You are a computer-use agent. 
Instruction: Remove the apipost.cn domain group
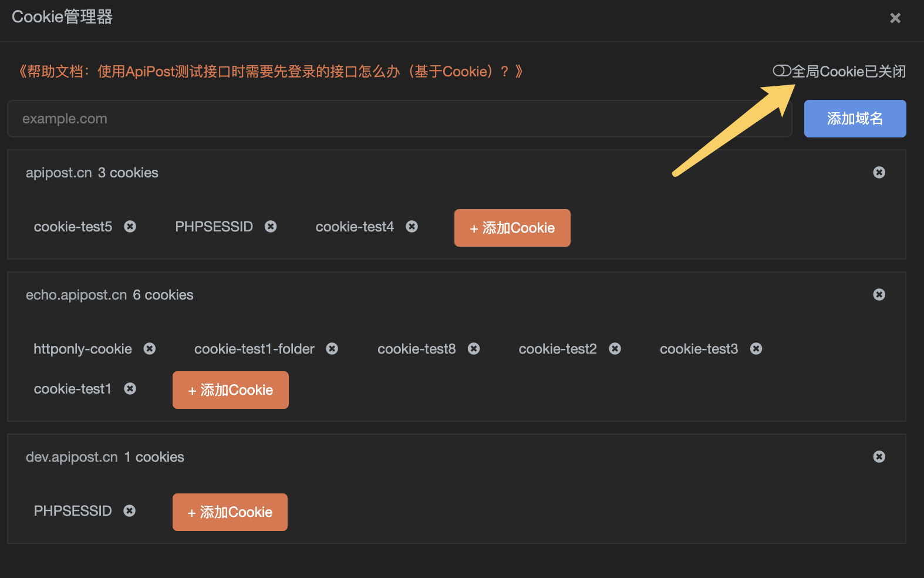point(879,172)
